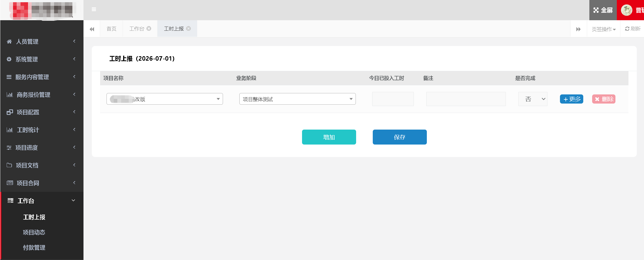The height and width of the screenshot is (260, 644).
Task: Expand the 人员管理 sidebar menu
Action: tap(42, 42)
